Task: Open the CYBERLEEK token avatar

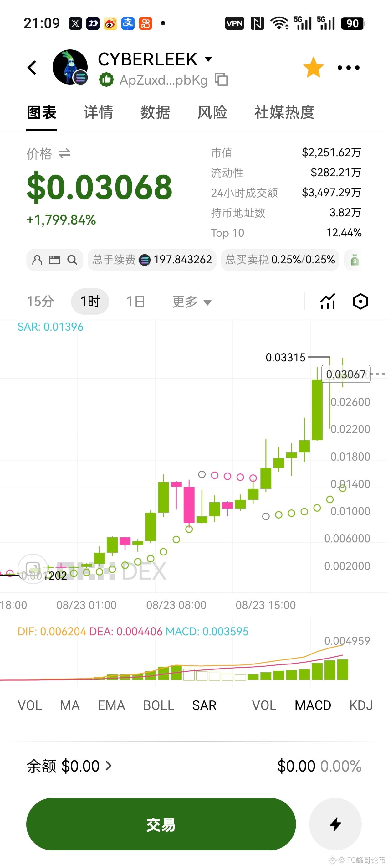Action: pos(70,67)
